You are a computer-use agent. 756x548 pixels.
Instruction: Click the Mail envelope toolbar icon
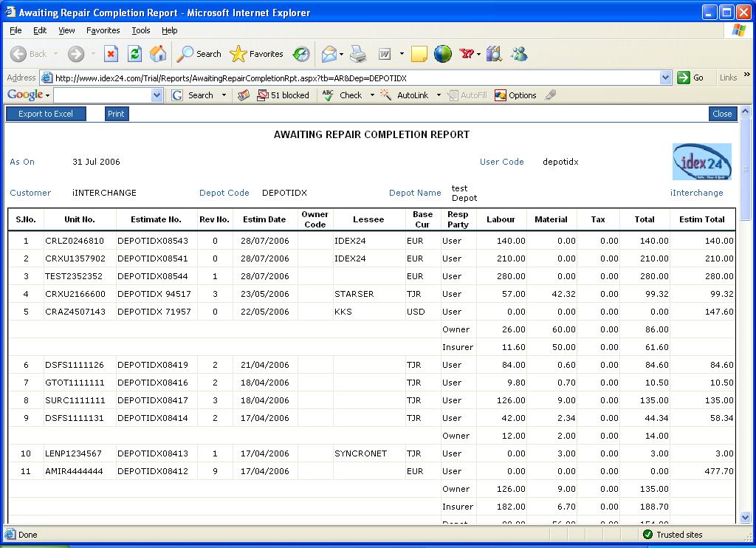click(329, 54)
